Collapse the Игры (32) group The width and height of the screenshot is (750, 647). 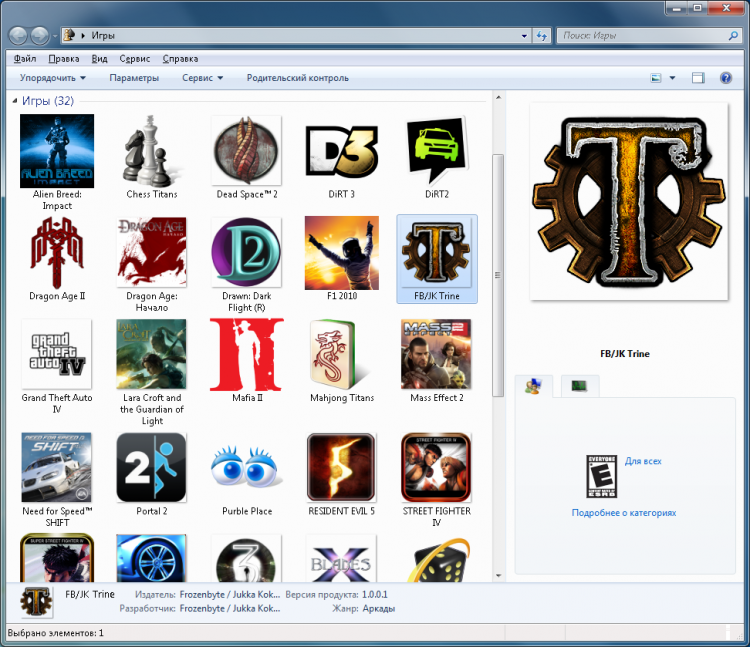(15, 101)
